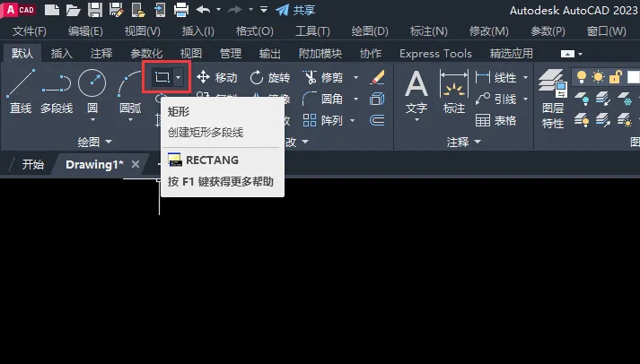Switch to the 开始 file tab
This screenshot has height=364, width=640.
coord(32,164)
